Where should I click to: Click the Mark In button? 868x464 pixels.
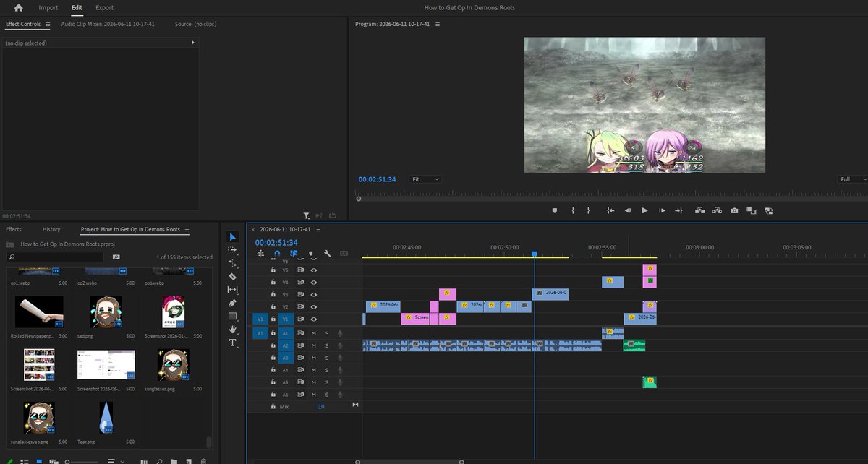(x=572, y=210)
